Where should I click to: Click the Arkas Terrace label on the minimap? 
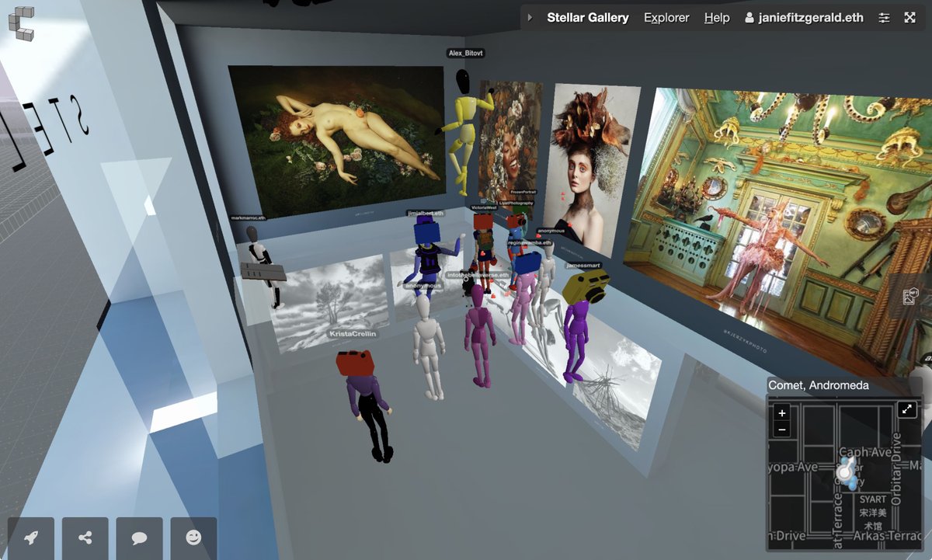pos(888,536)
